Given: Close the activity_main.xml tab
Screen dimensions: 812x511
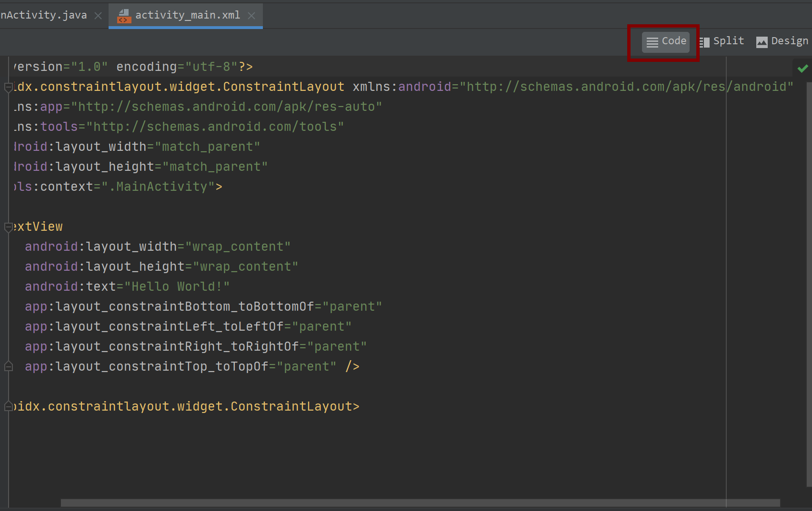Looking at the screenshot, I should coord(251,16).
